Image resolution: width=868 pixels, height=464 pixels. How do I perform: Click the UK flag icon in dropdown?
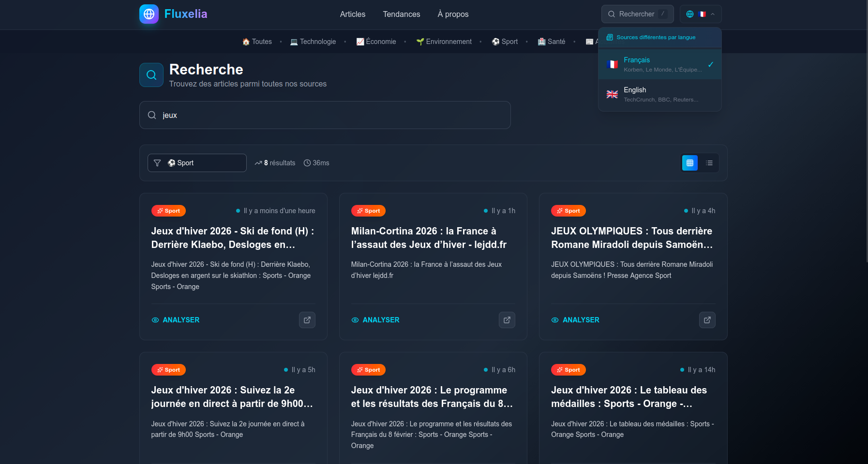pyautogui.click(x=612, y=94)
